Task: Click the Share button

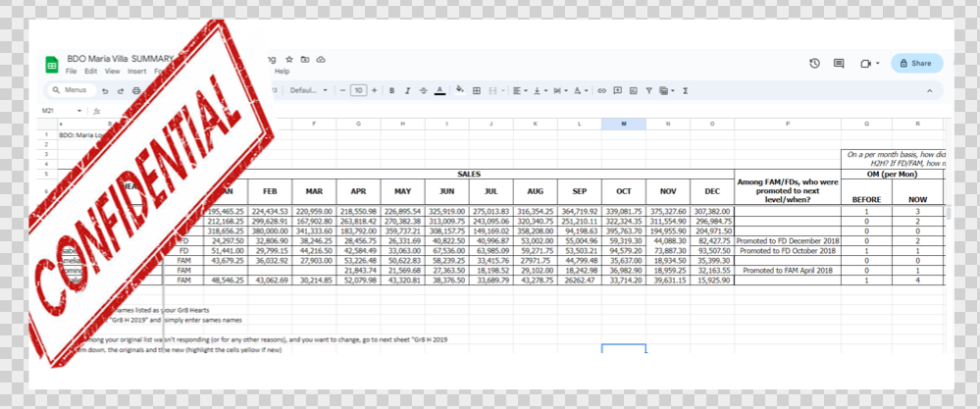Action: pyautogui.click(x=917, y=63)
